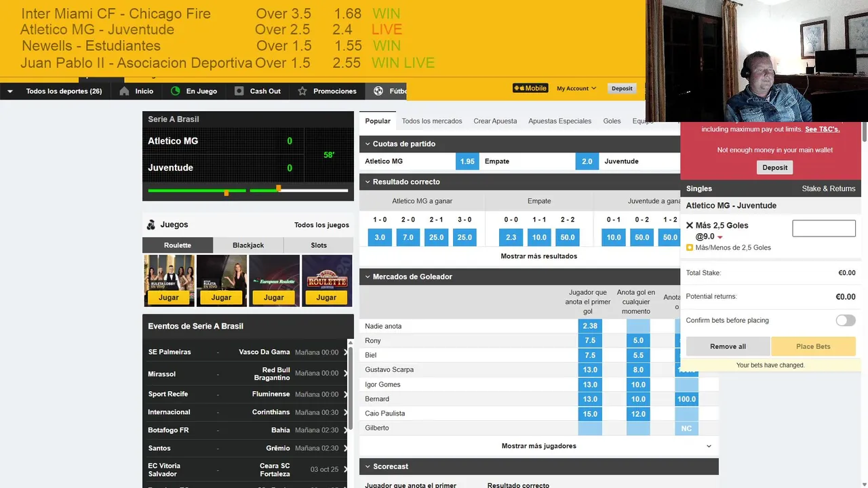
Task: Click Atletico MG momentum progress bar
Action: [x=197, y=190]
